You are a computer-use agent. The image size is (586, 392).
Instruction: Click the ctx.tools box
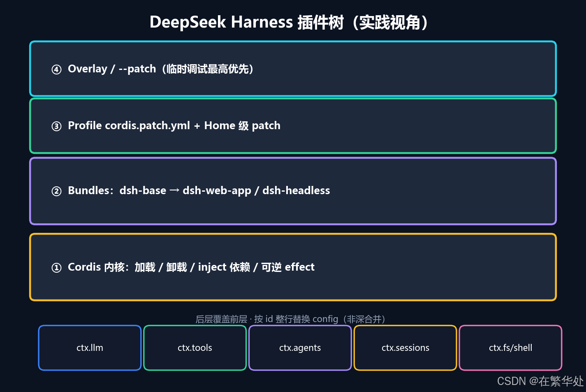[195, 348]
